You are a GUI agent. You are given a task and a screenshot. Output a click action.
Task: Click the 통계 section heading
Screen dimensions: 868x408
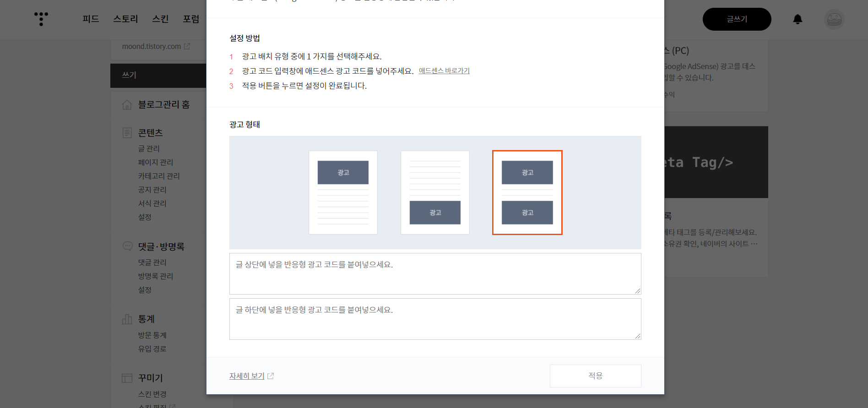click(146, 319)
